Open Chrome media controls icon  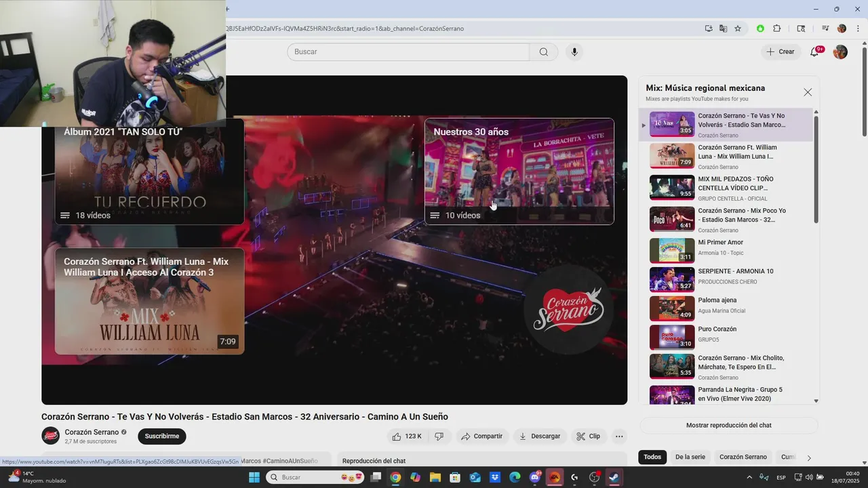coord(825,28)
